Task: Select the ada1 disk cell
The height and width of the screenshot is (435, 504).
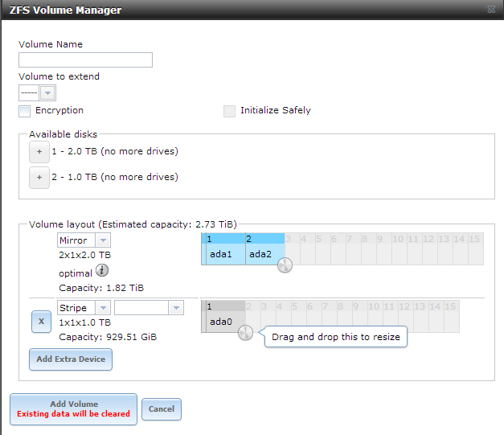Action: (224, 255)
